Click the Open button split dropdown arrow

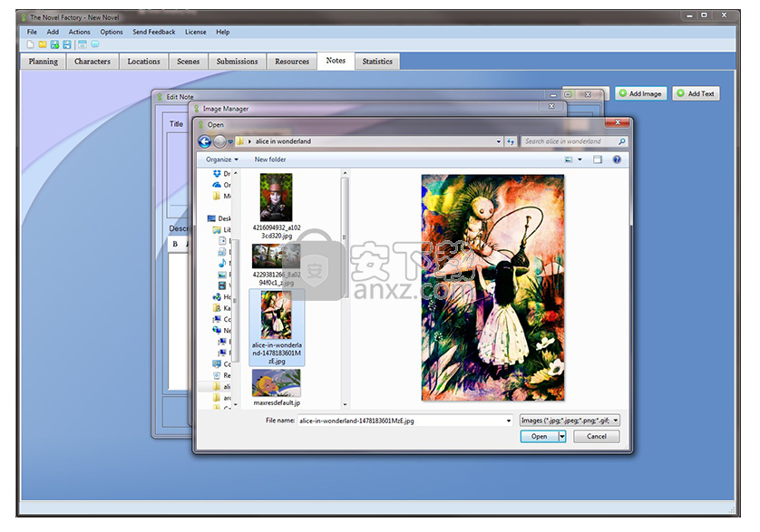tap(562, 437)
